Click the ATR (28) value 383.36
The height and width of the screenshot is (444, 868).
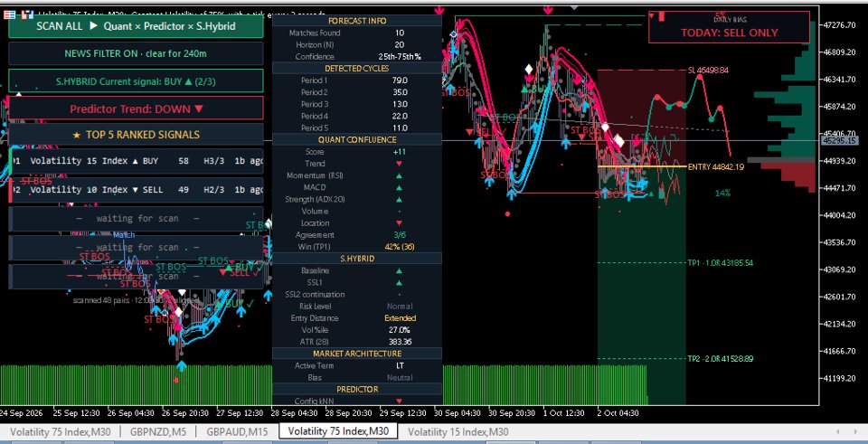[x=400, y=342]
